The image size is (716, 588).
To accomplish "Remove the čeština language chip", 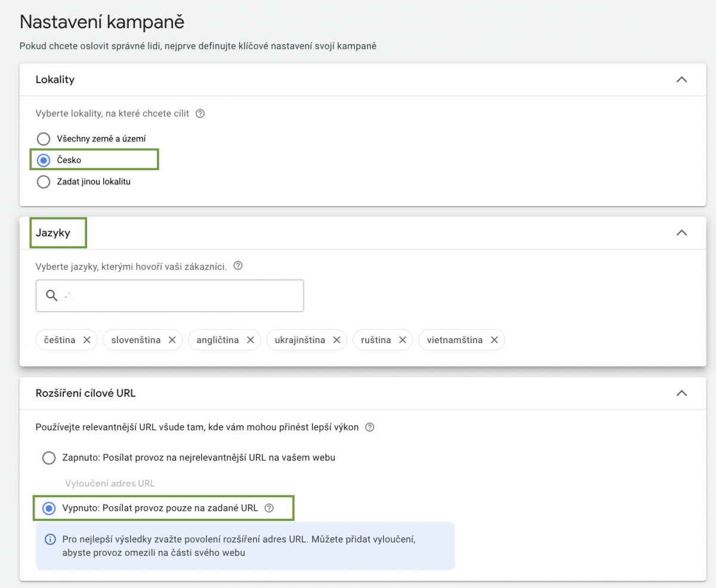I will tap(87, 340).
